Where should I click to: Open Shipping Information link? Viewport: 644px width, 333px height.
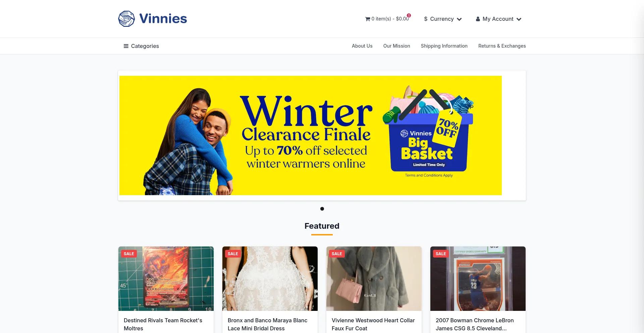coord(444,46)
